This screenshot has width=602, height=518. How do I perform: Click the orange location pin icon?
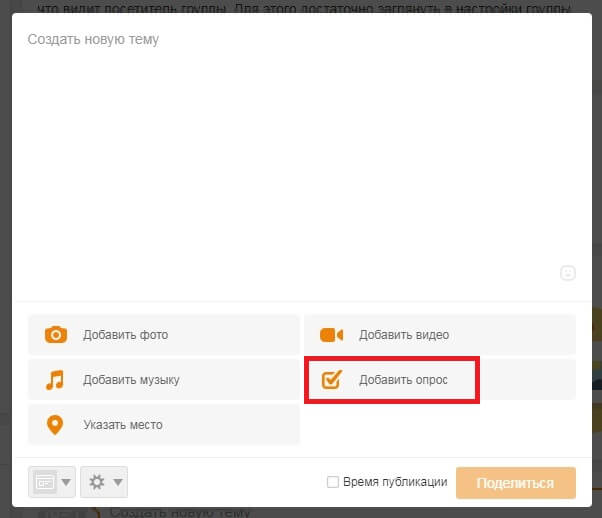pos(56,425)
